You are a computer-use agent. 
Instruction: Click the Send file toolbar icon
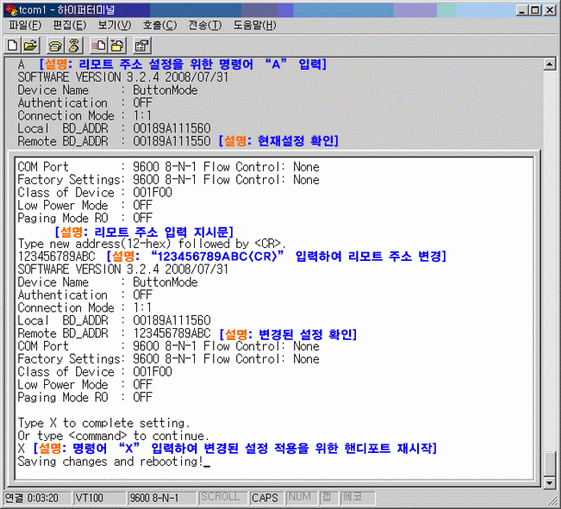99,46
